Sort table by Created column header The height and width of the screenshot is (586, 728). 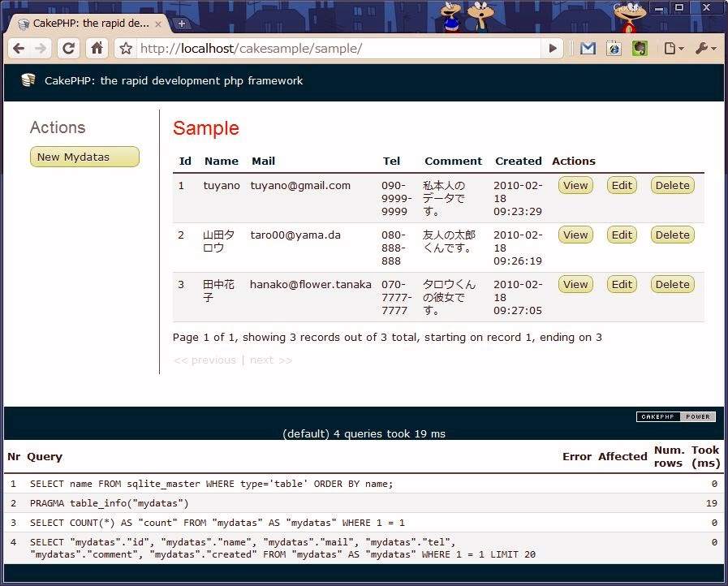pos(518,161)
